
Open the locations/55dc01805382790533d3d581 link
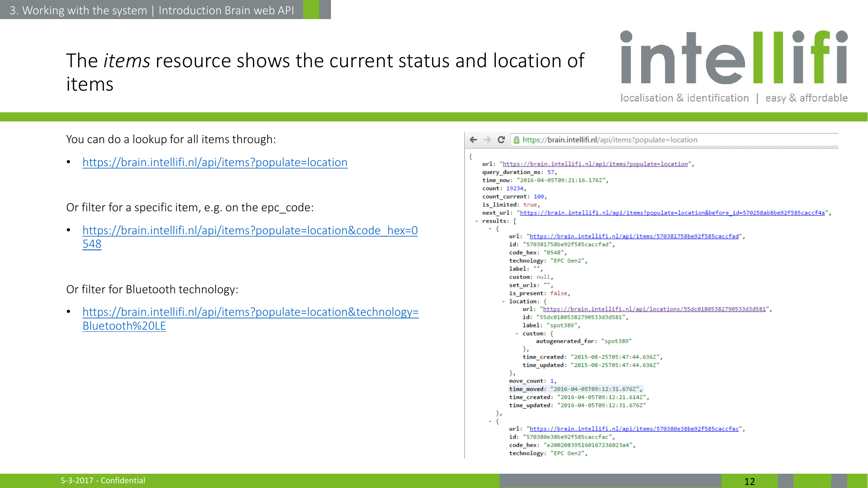coord(654,309)
